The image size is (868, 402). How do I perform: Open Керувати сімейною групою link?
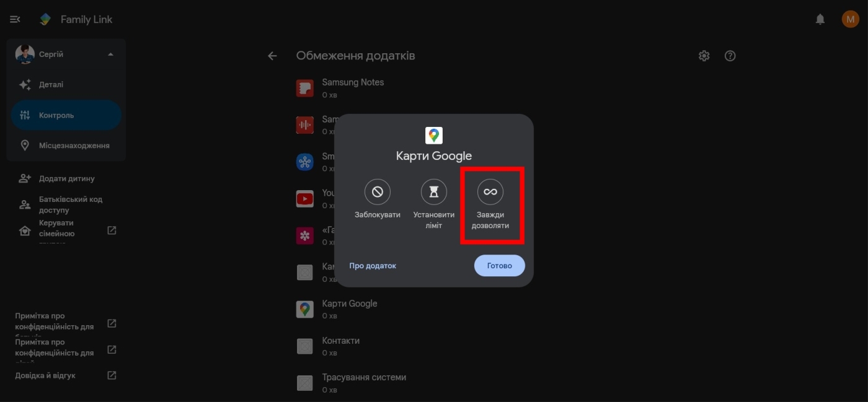point(57,230)
